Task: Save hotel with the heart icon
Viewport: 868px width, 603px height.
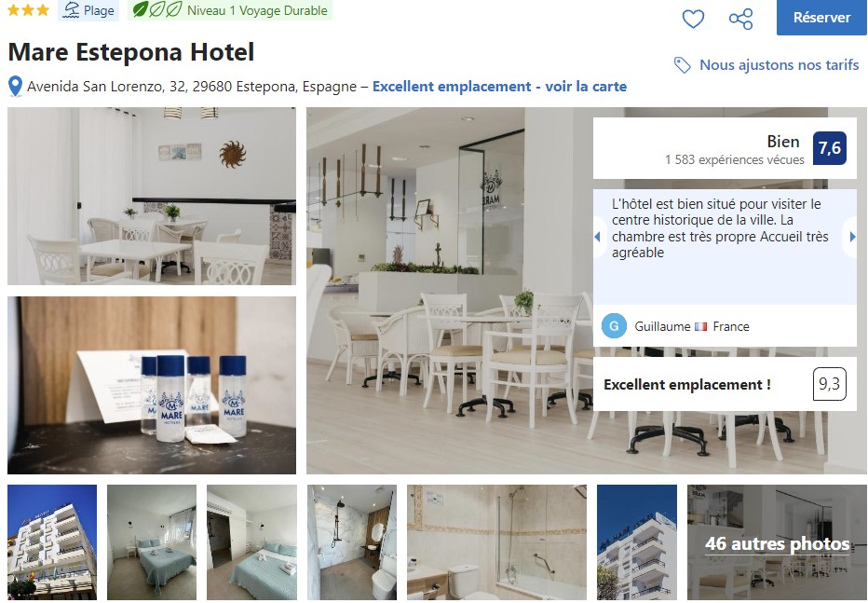Action: [693, 19]
